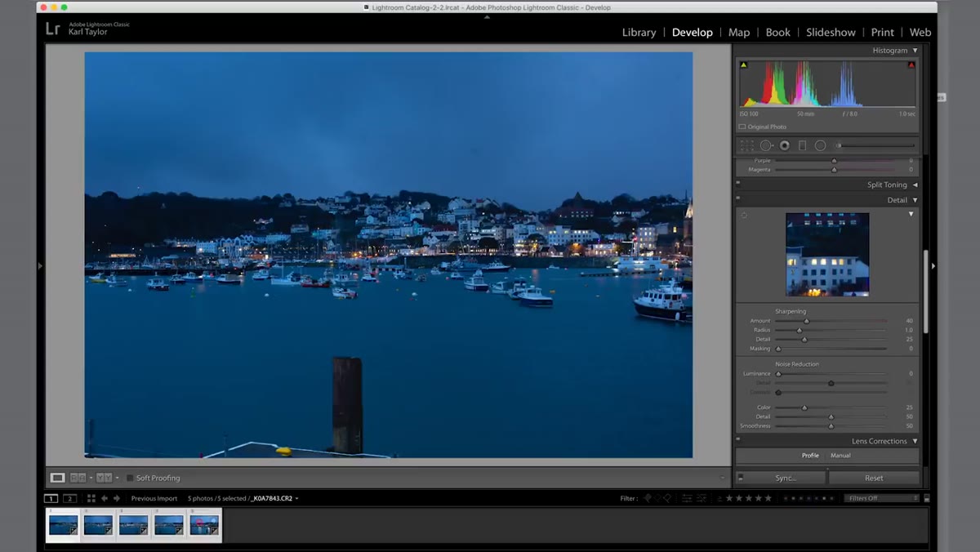980x552 pixels.
Task: Click the Lr identity plate logo
Action: coord(52,29)
